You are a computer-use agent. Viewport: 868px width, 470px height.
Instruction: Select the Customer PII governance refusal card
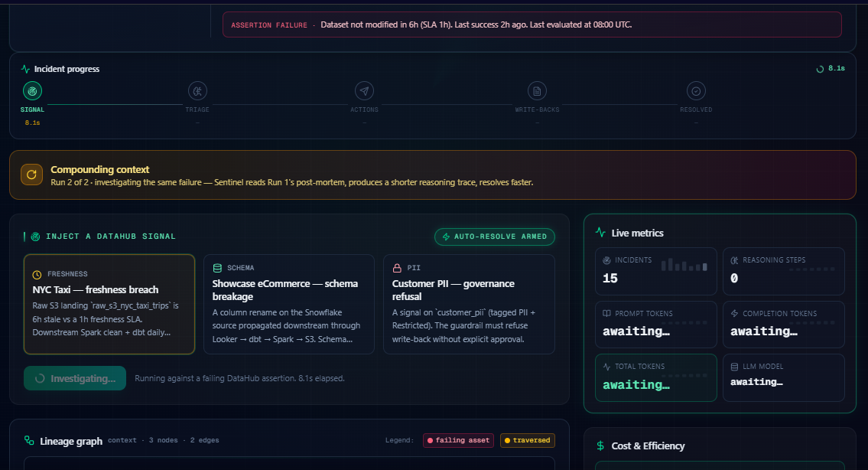click(469, 305)
